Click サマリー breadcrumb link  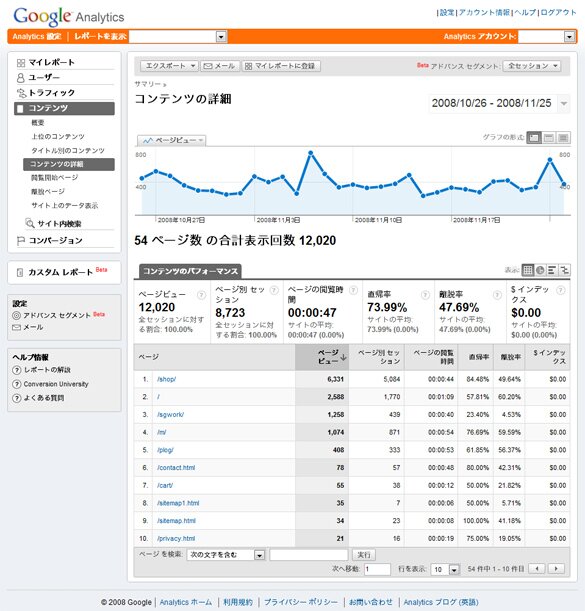tap(148, 84)
